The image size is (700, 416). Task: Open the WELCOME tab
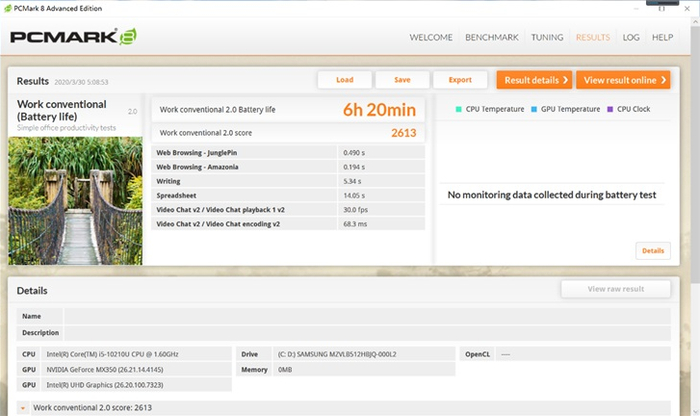click(x=431, y=38)
